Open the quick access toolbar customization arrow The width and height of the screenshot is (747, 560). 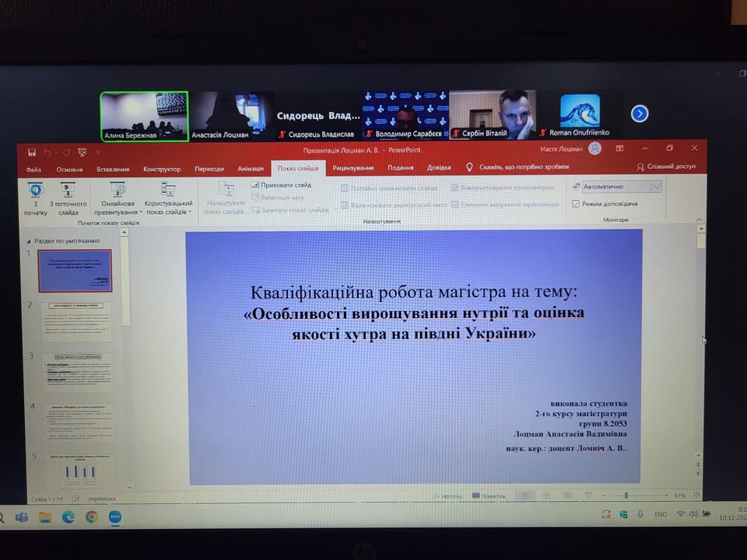tap(98, 152)
